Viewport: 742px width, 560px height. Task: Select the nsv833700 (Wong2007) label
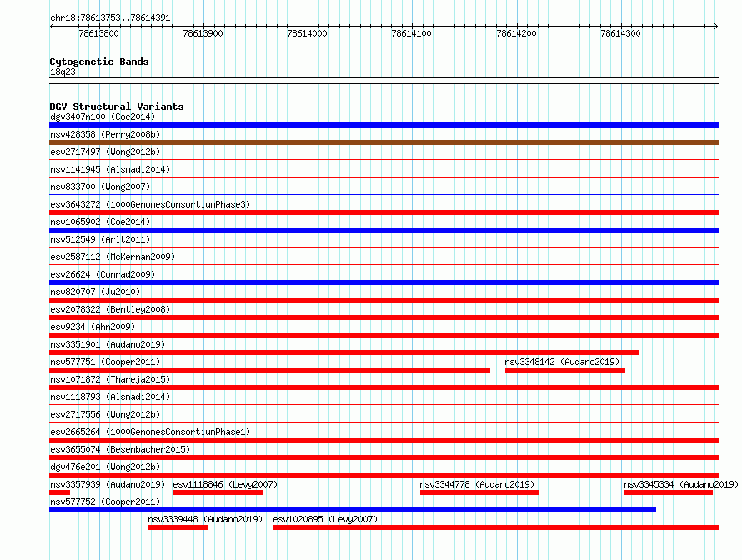[100, 187]
